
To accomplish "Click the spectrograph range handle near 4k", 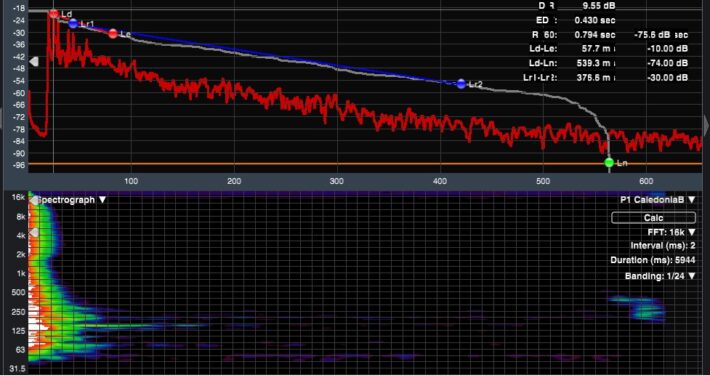I will 34,232.
